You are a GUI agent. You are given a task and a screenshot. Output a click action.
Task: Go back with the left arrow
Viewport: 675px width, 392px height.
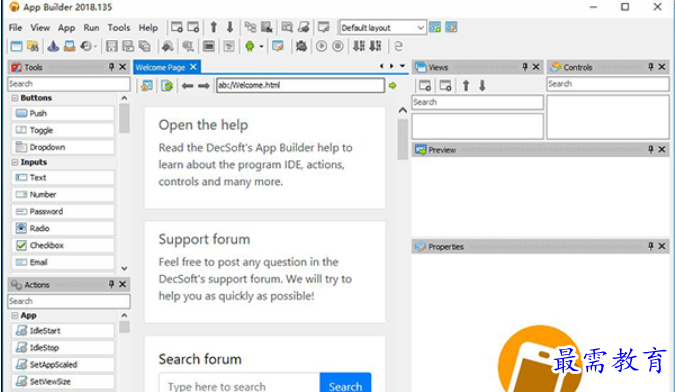click(x=187, y=86)
